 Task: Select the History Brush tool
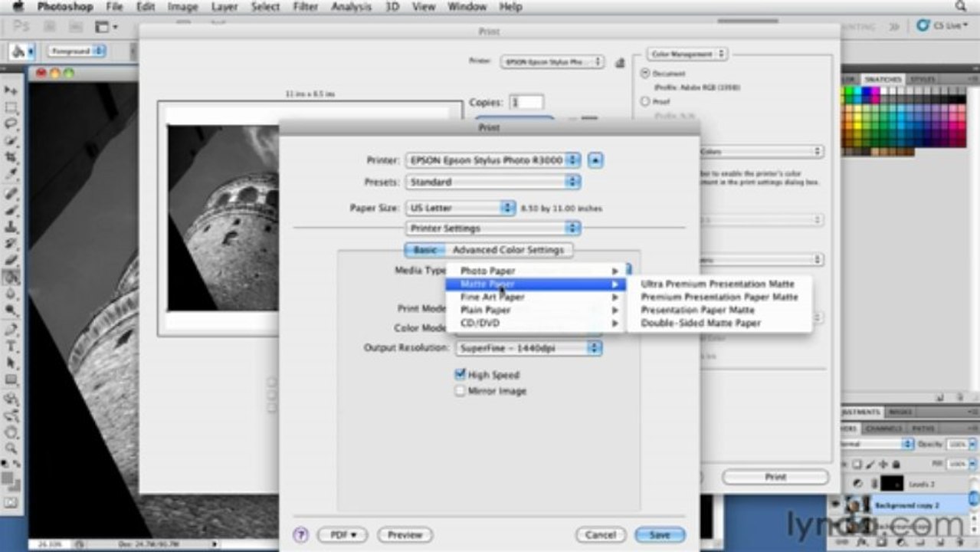click(x=11, y=244)
